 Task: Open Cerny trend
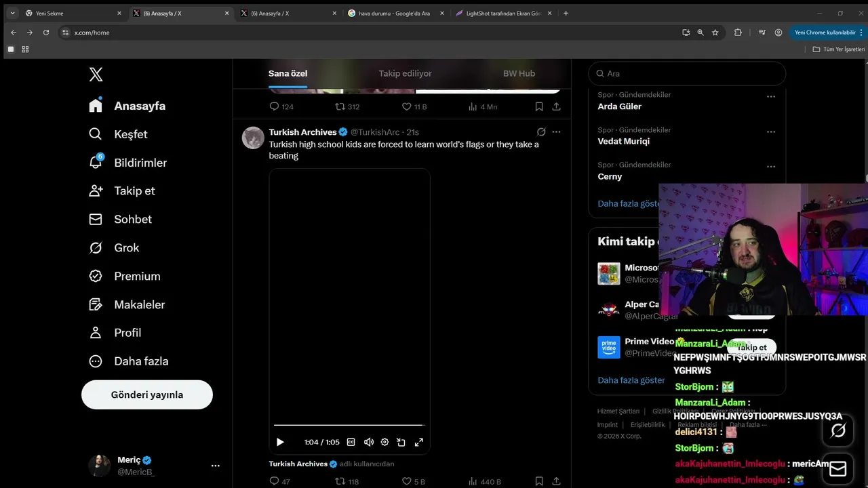point(610,176)
